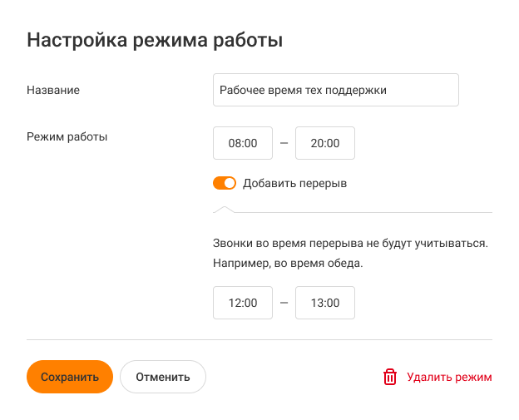Toggle the Добавить перерыв switch off

point(225,183)
